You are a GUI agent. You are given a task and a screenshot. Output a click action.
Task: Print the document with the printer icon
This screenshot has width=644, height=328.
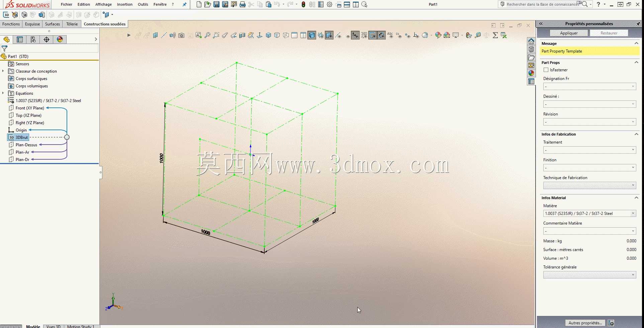click(243, 4)
